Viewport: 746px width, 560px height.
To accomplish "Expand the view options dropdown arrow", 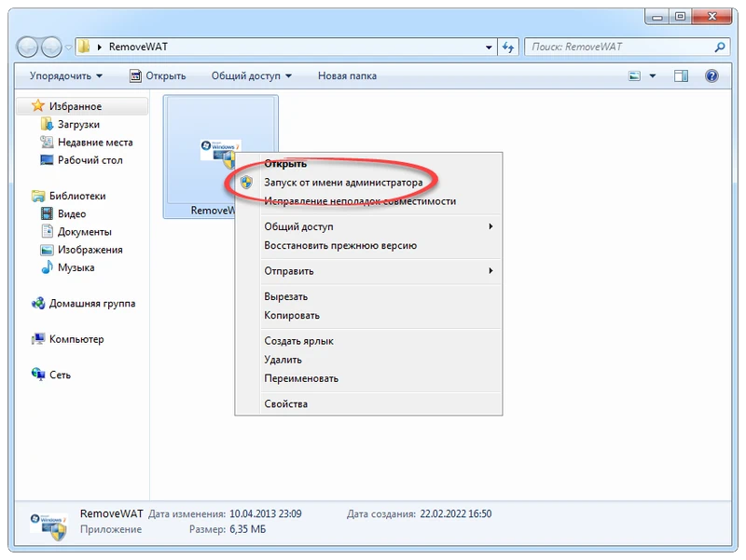I will pyautogui.click(x=652, y=76).
